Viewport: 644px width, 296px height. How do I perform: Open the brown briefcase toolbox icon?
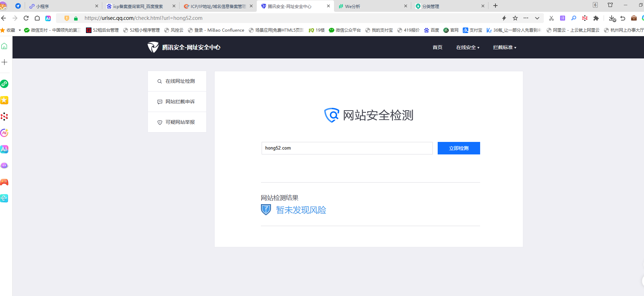634,18
